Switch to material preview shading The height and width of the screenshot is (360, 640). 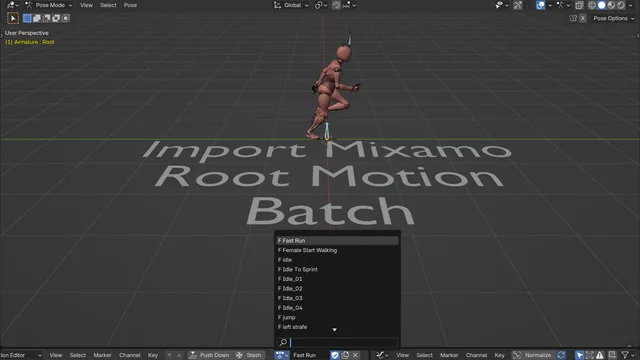pos(611,5)
